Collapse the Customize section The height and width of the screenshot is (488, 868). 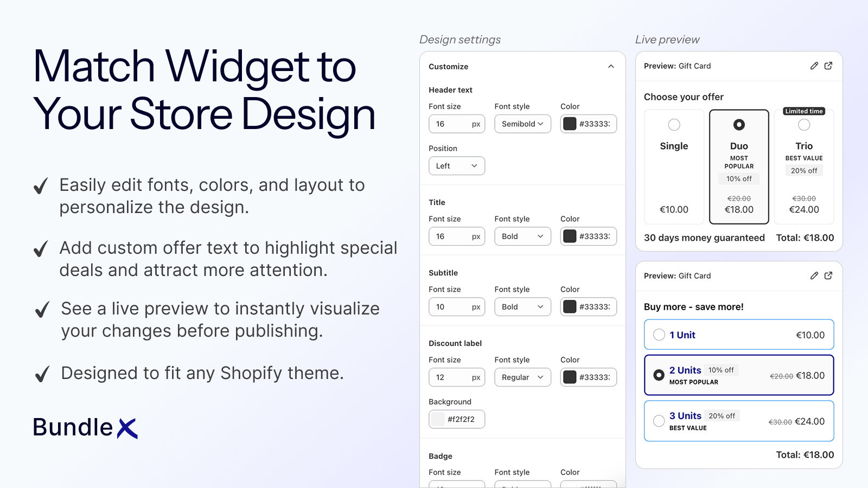point(611,66)
